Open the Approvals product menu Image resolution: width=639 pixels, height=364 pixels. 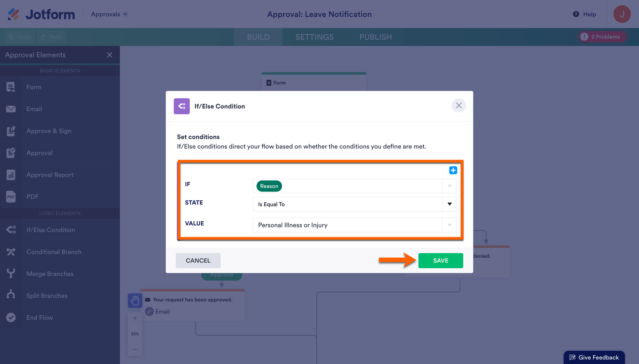coord(109,14)
